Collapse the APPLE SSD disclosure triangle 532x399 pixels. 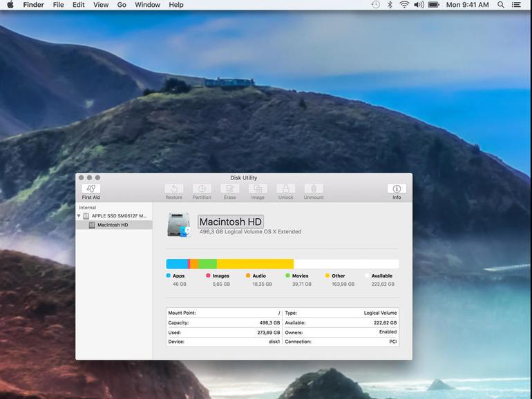(x=79, y=215)
